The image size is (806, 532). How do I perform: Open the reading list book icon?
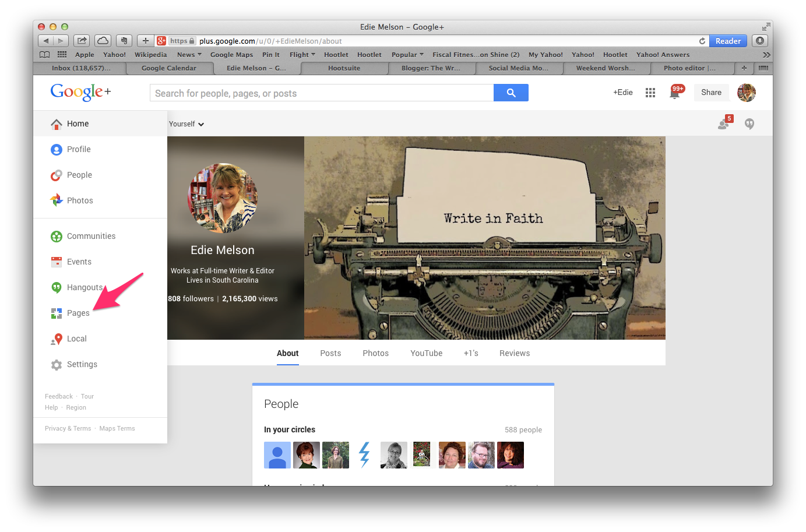[x=44, y=54]
